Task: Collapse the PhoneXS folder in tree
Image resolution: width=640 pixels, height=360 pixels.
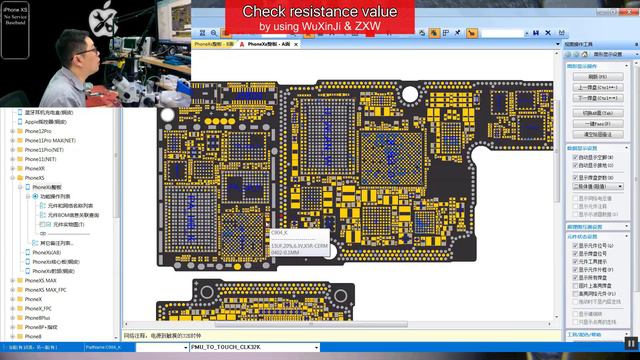Action: click(x=13, y=178)
